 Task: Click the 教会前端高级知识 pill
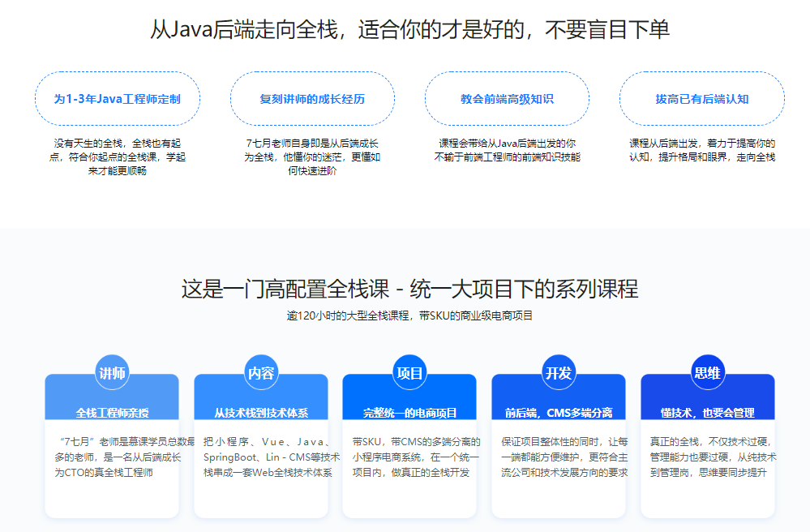coord(507,97)
